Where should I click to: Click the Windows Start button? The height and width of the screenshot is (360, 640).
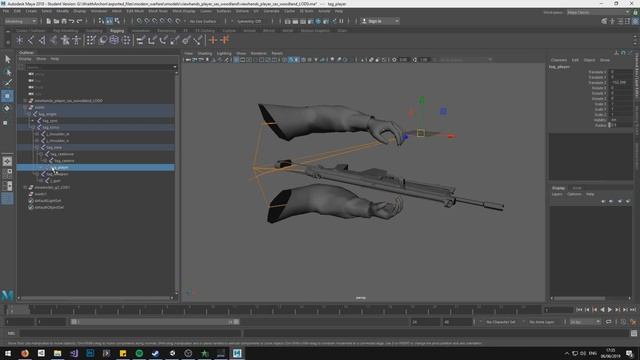pyautogui.click(x=8, y=353)
